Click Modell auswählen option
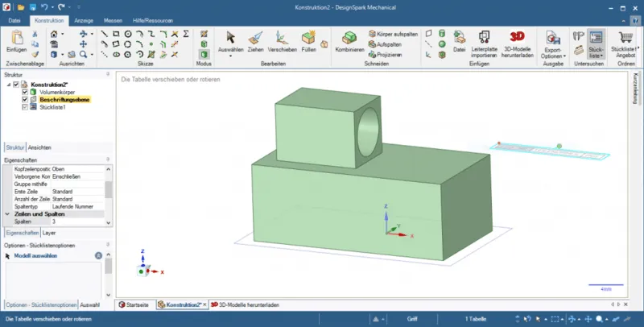The width and height of the screenshot is (644, 327). pos(35,255)
